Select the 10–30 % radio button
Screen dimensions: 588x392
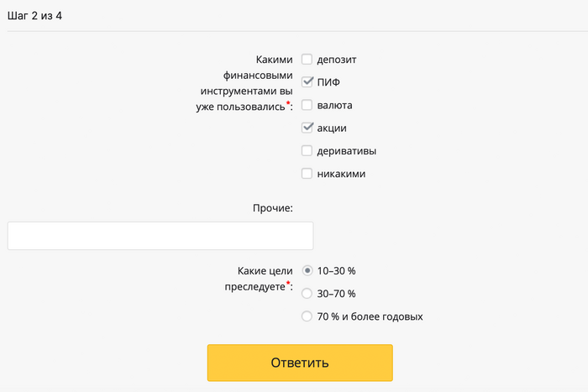pos(307,270)
